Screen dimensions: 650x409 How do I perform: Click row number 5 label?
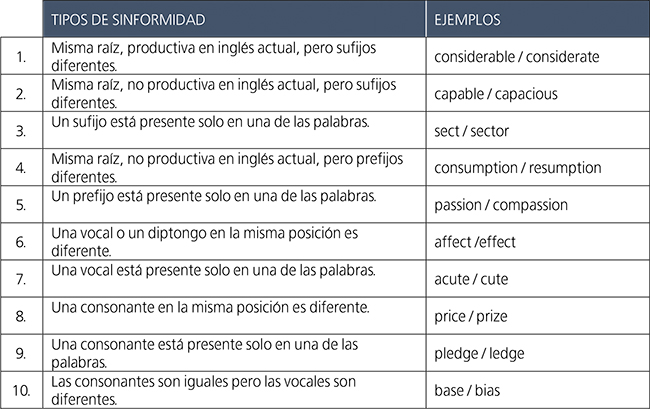click(21, 205)
